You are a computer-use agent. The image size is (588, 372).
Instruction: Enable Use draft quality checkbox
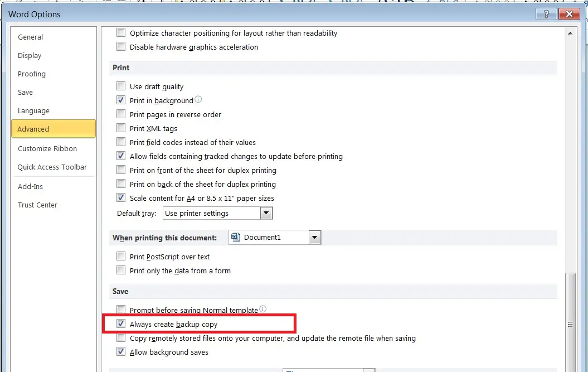point(121,86)
